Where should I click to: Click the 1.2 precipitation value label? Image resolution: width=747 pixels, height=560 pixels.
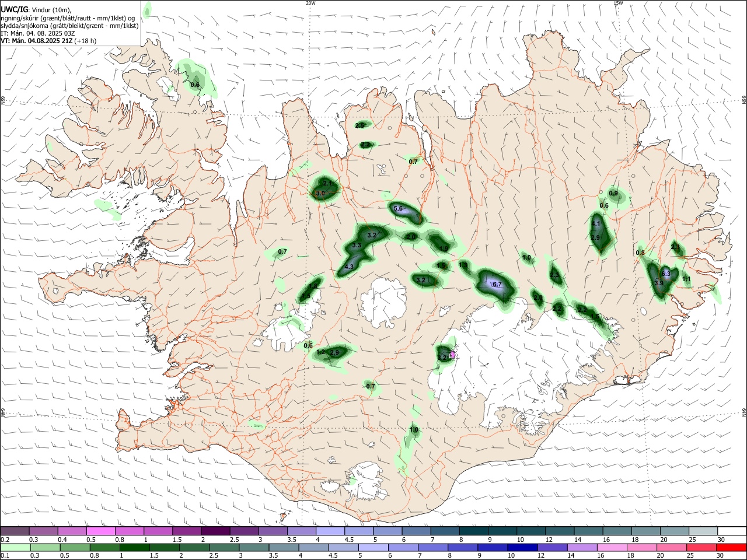coord(320,352)
